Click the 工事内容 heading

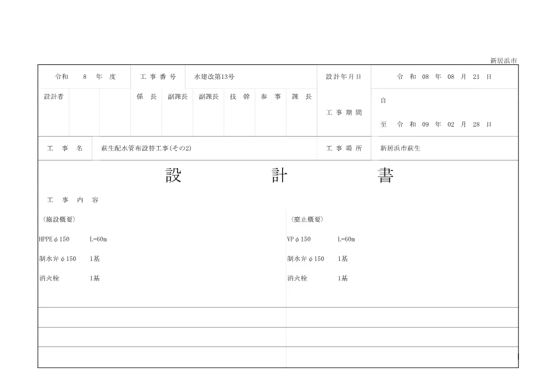point(73,200)
